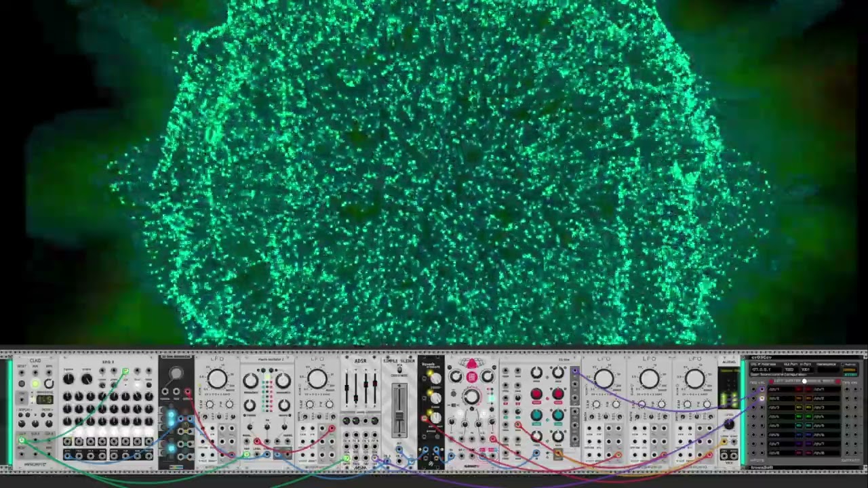Click the left teal knob on modal module
Screen dimensions: 868x488
(536, 415)
